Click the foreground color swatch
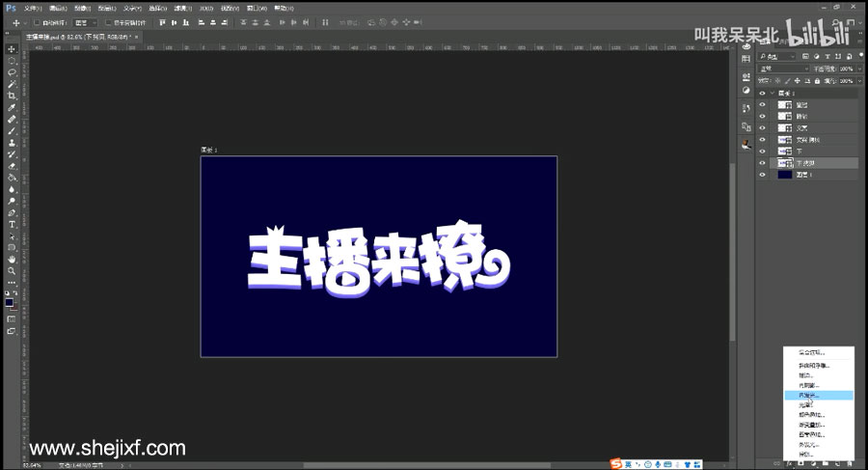 pyautogui.click(x=10, y=302)
